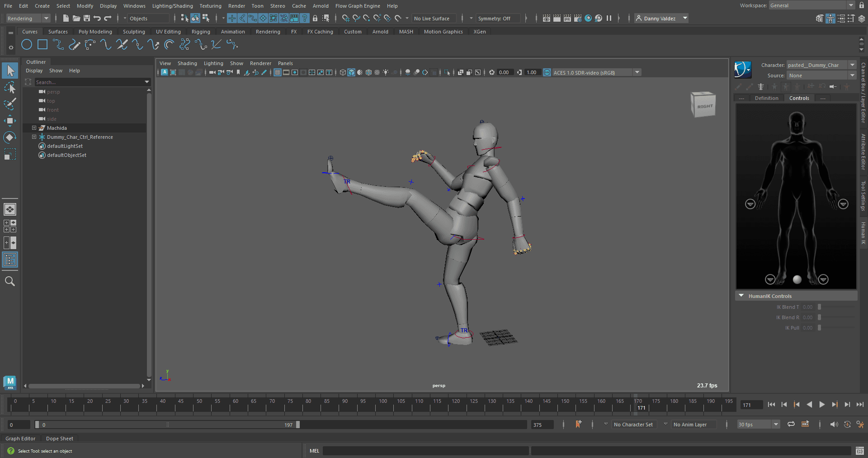Click the view cube RIGHT face
Screen dimensions: 868x458
704,106
